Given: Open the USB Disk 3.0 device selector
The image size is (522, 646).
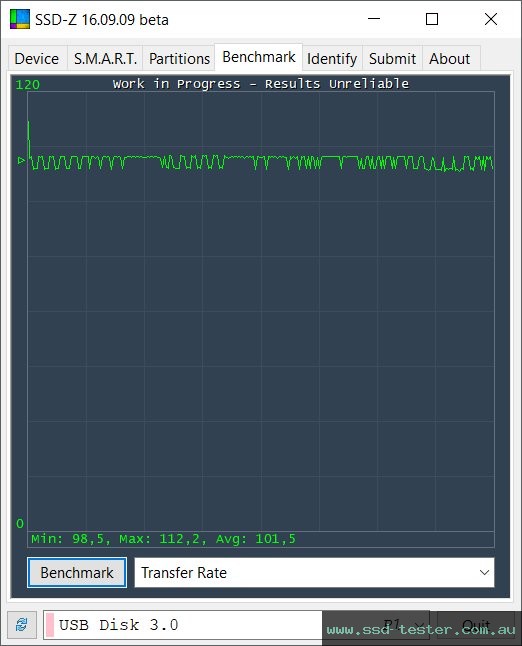Looking at the screenshot, I should [236, 625].
